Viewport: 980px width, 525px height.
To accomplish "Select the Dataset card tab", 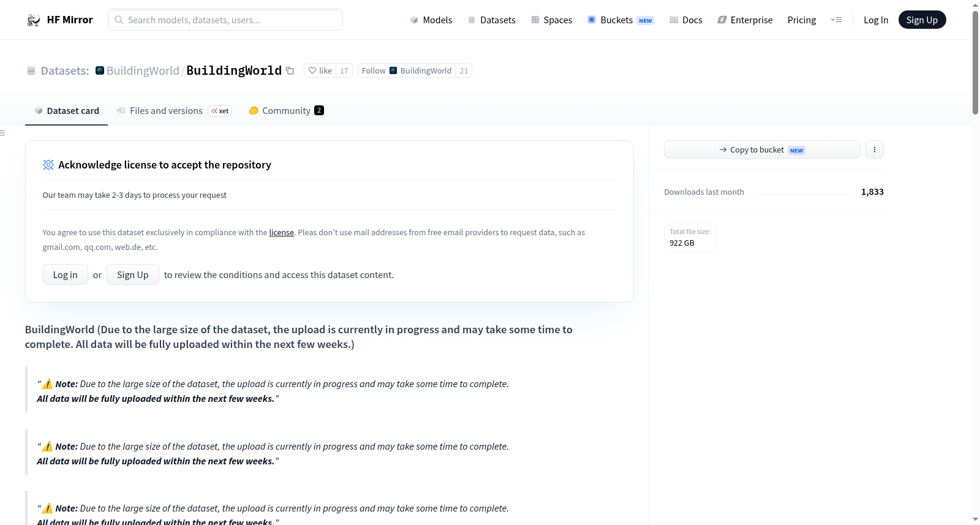I will pyautogui.click(x=67, y=111).
